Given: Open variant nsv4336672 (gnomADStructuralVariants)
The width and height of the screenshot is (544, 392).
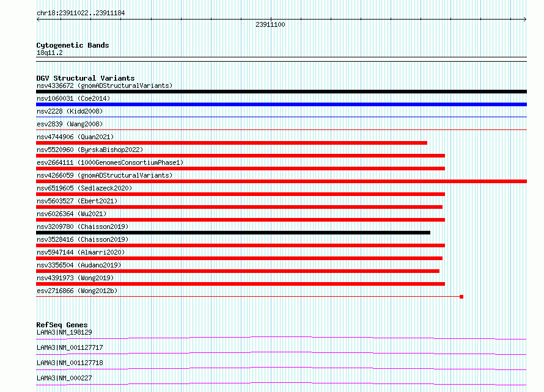Looking at the screenshot, I should pyautogui.click(x=105, y=85).
